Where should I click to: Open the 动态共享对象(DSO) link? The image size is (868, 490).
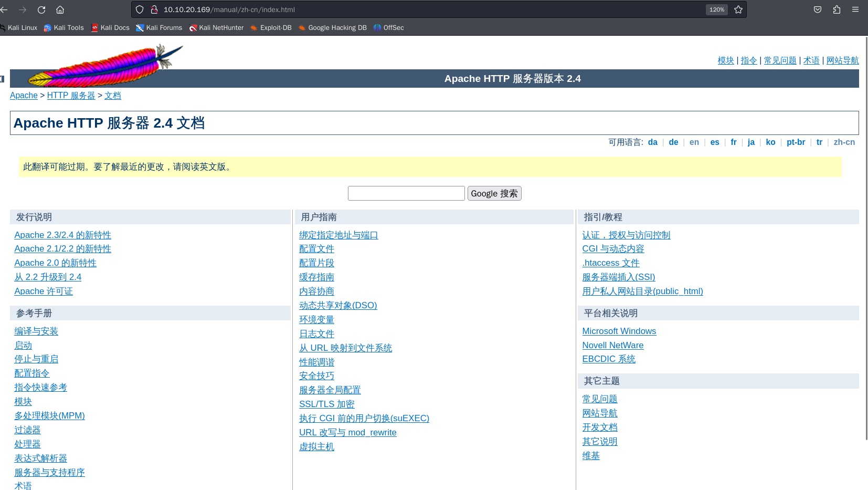pos(338,306)
